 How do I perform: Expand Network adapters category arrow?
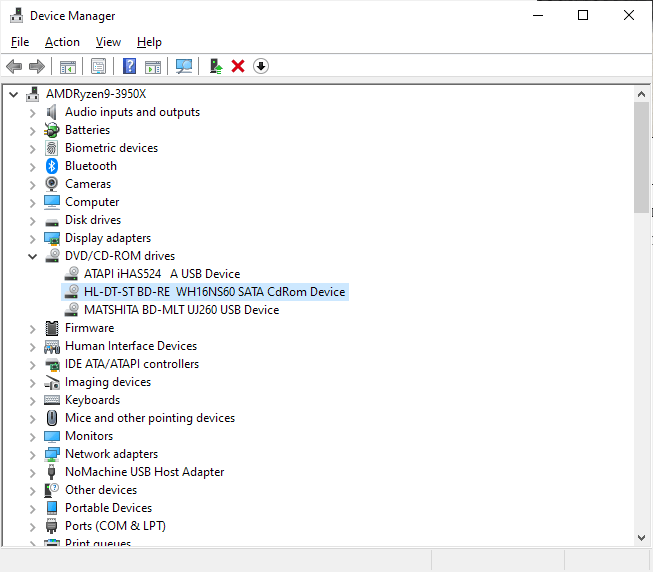[32, 455]
